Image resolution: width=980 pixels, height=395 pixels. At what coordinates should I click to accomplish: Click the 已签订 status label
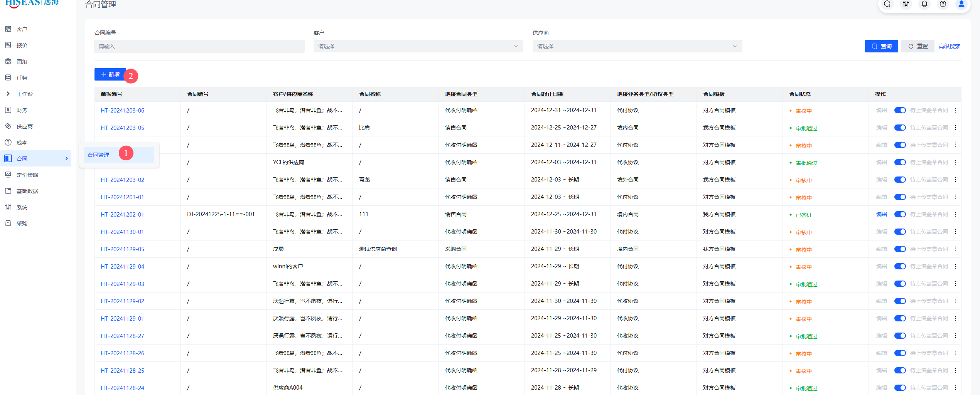803,215
